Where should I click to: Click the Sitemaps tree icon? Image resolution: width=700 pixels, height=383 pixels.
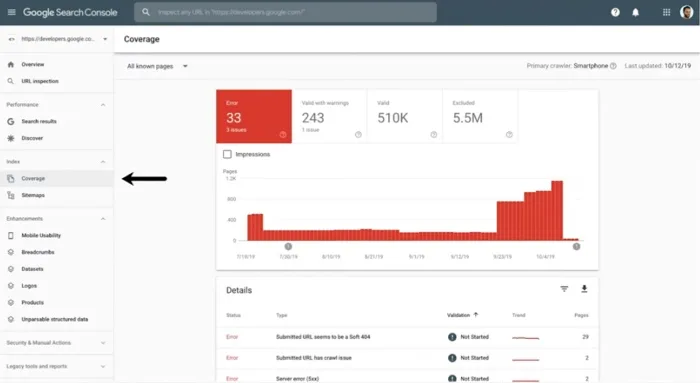11,195
